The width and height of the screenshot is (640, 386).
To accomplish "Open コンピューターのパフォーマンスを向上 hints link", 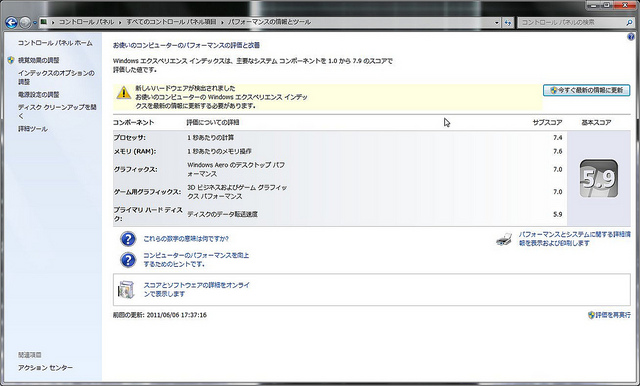I will (x=196, y=260).
